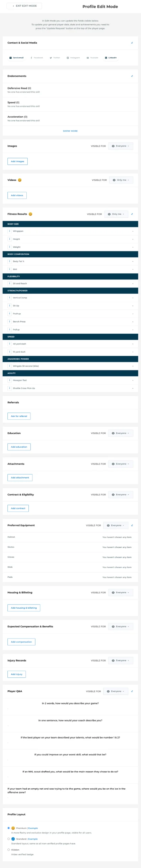Open Injury Records visibility dropdown

pos(121,660)
